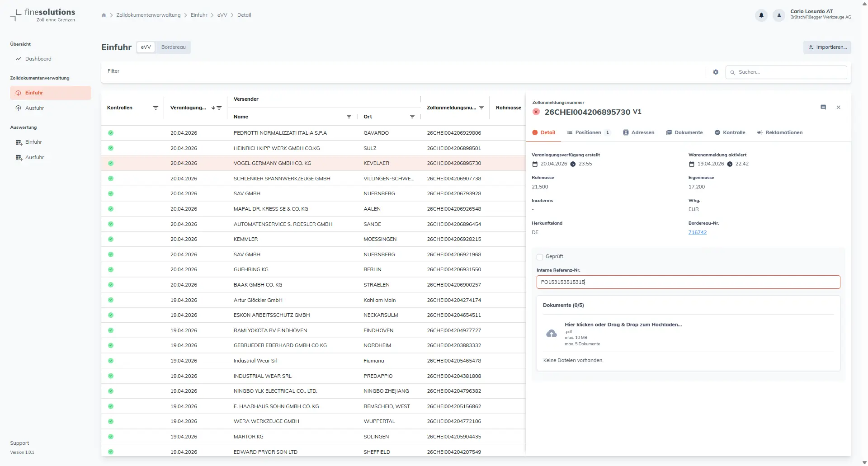
Task: Click green status icon for PEDROTTI NORMALIZZATI row
Action: [x=111, y=133]
